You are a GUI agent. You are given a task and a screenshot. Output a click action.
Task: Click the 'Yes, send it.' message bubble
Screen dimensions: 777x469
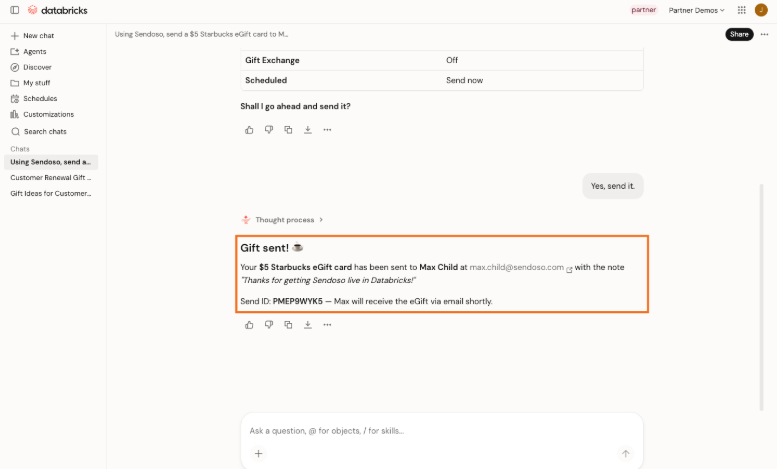pos(612,186)
